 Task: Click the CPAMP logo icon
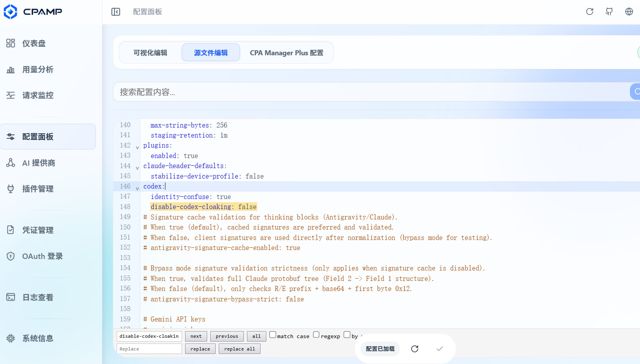tap(10, 12)
